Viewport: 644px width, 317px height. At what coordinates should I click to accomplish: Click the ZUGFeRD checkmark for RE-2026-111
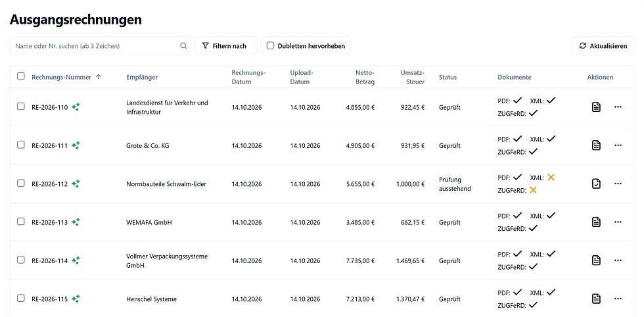click(533, 151)
